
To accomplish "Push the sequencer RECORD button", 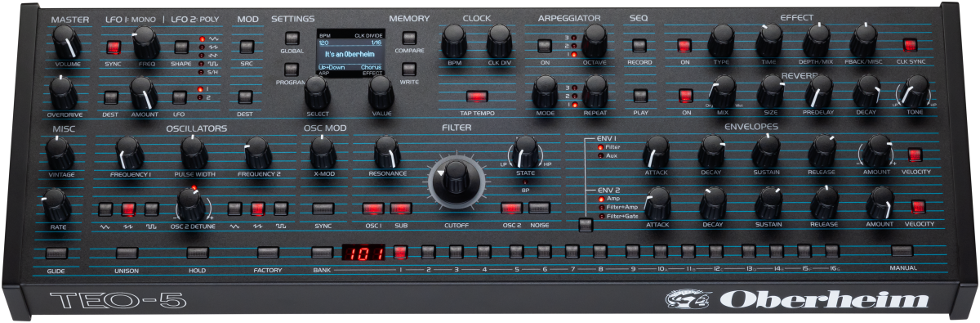I will pos(639,46).
